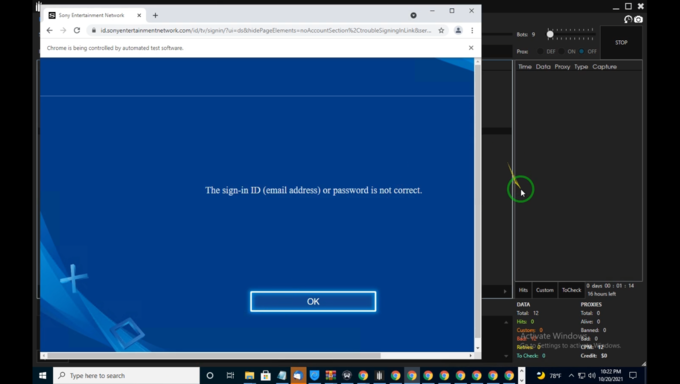The height and width of the screenshot is (384, 680).
Task: Adjust the Bots slider handle
Action: point(550,34)
